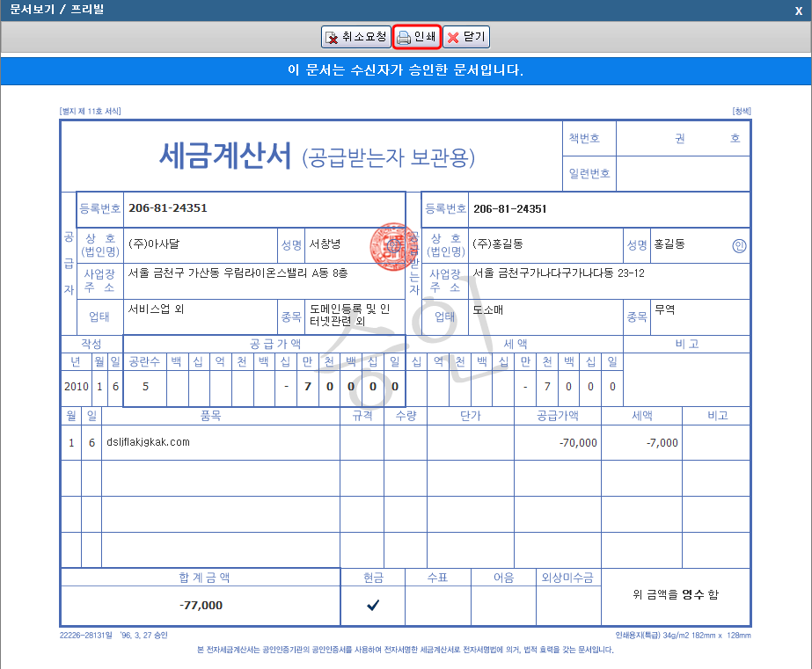Image resolution: width=812 pixels, height=669 pixels.
Task: Click the 세금계산서 document title
Action: (224, 156)
